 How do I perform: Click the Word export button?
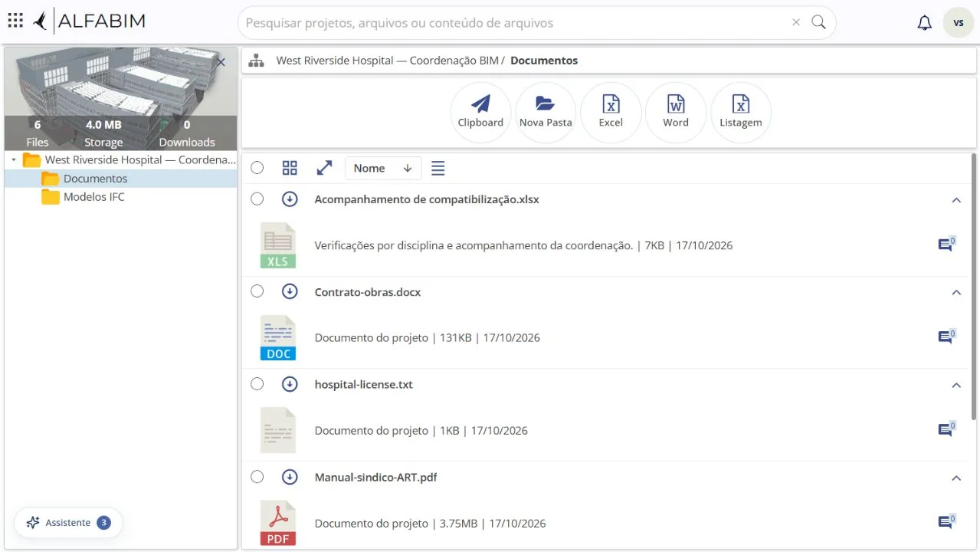(x=676, y=113)
